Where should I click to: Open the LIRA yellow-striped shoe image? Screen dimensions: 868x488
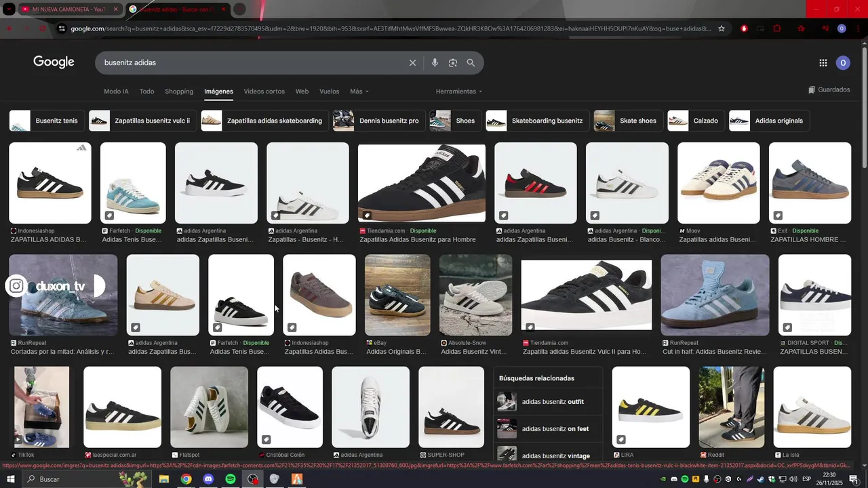651,407
